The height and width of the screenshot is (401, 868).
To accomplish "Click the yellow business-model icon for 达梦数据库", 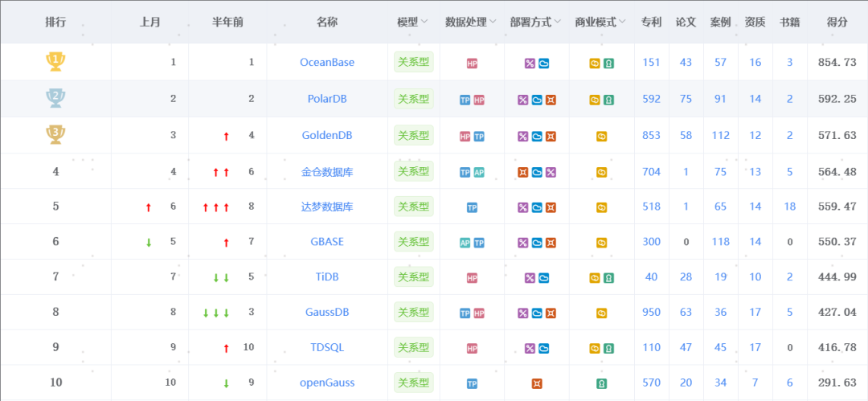I will tap(601, 207).
